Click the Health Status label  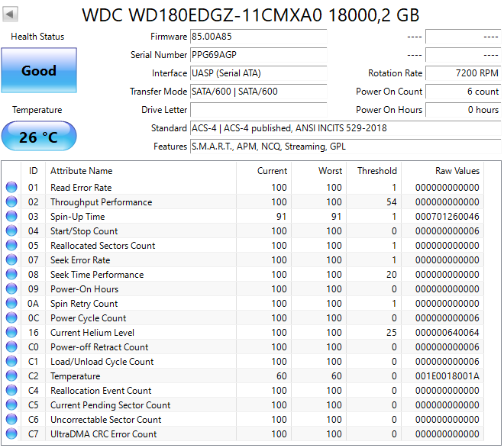point(37,37)
